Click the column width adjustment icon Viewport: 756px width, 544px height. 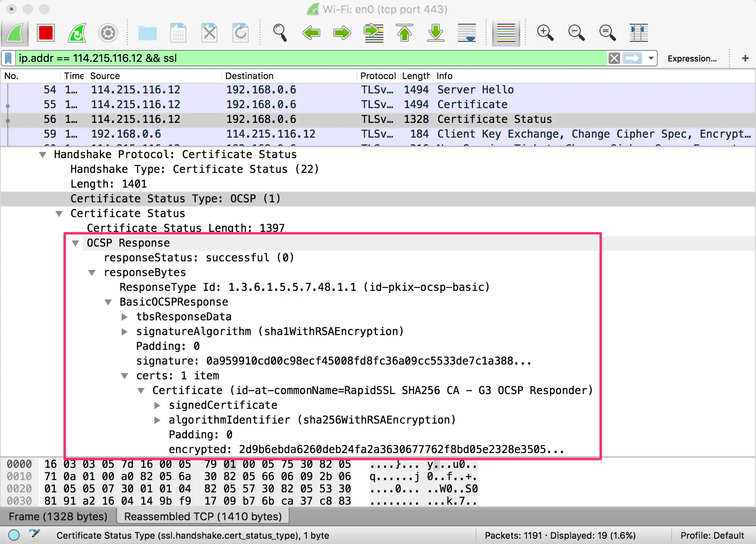tap(639, 33)
